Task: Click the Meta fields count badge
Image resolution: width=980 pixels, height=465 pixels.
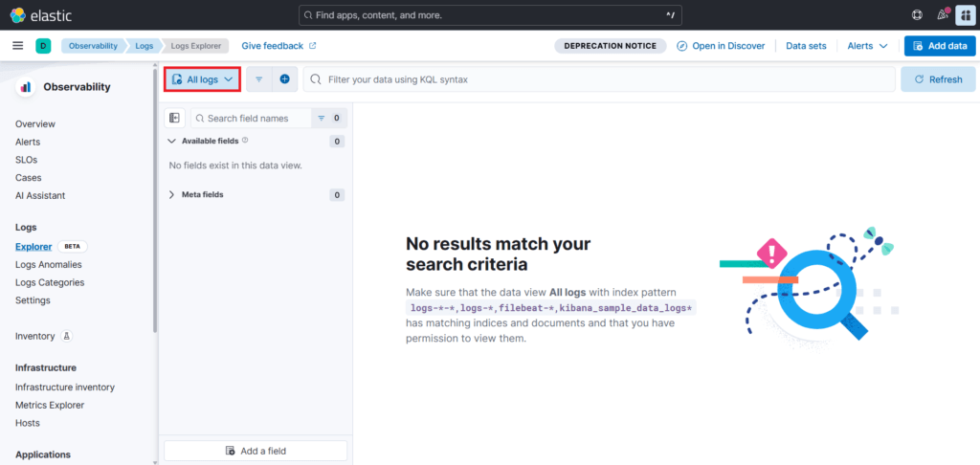Action: pyautogui.click(x=337, y=195)
